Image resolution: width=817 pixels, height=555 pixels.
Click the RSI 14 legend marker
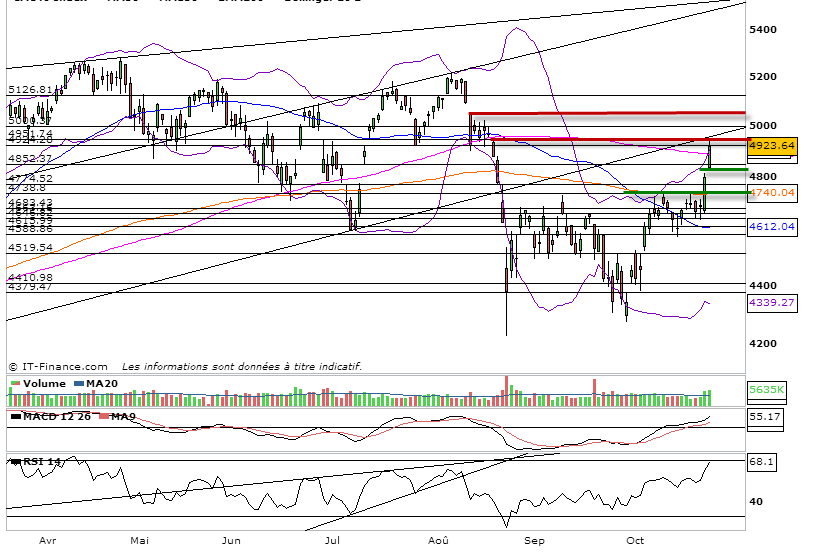[x=14, y=461]
